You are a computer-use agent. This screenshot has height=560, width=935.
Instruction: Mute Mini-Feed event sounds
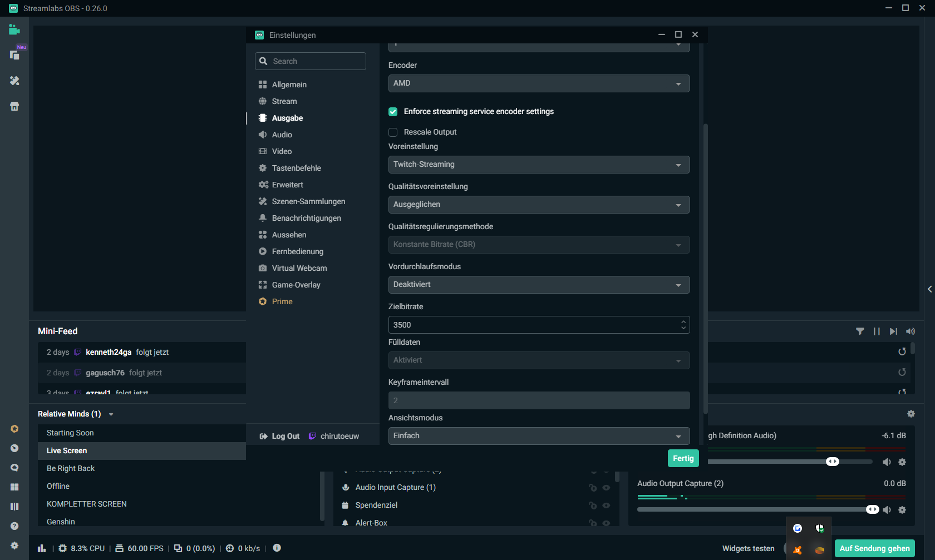(x=911, y=331)
